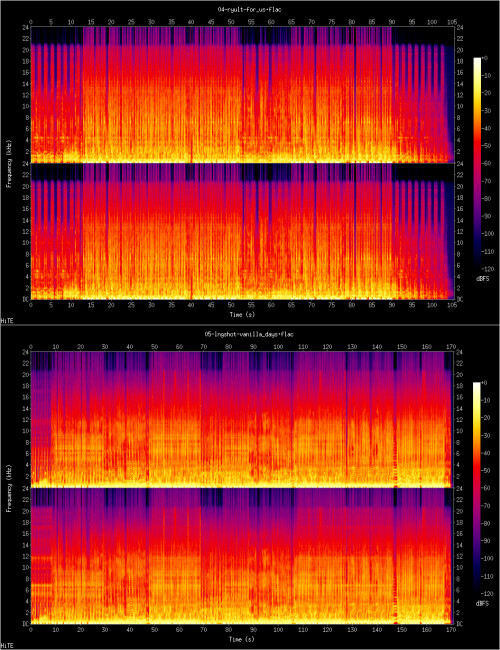
Task: Select the lower channel spectrogram of track 04
Action: 243,231
